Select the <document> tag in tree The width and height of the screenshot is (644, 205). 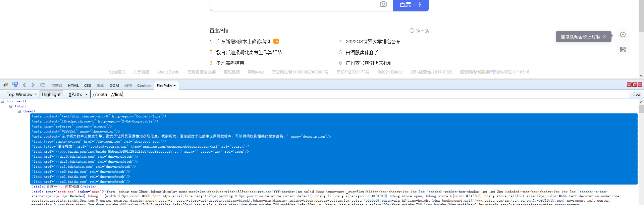16,101
